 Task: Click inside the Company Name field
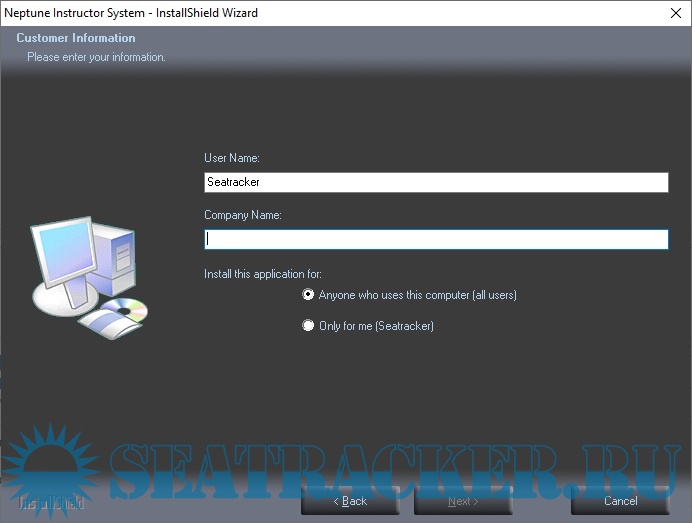435,239
